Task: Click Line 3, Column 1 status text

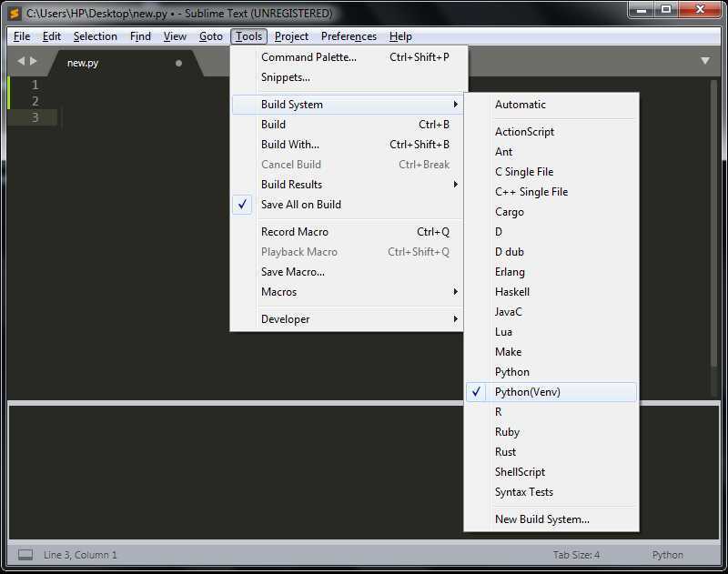Action: [80, 555]
